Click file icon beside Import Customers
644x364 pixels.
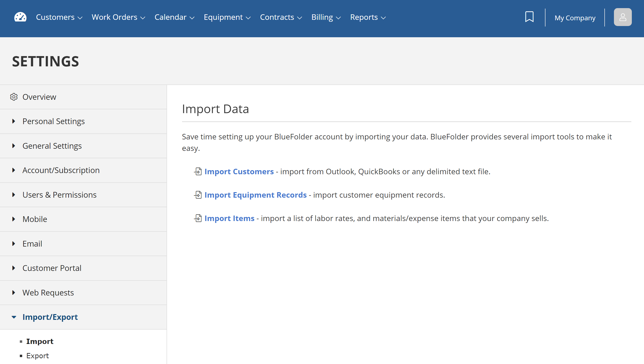(x=198, y=172)
